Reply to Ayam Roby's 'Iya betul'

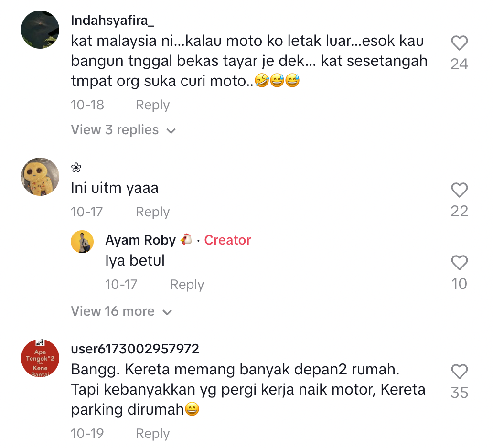point(187,285)
